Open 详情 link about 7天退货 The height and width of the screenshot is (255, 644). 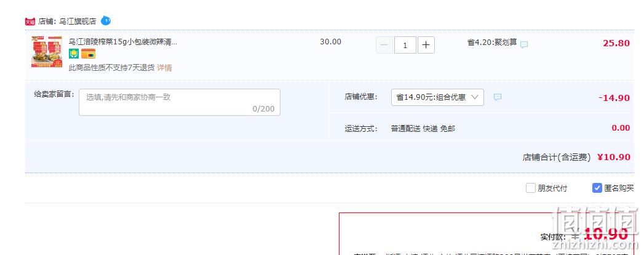(x=164, y=68)
